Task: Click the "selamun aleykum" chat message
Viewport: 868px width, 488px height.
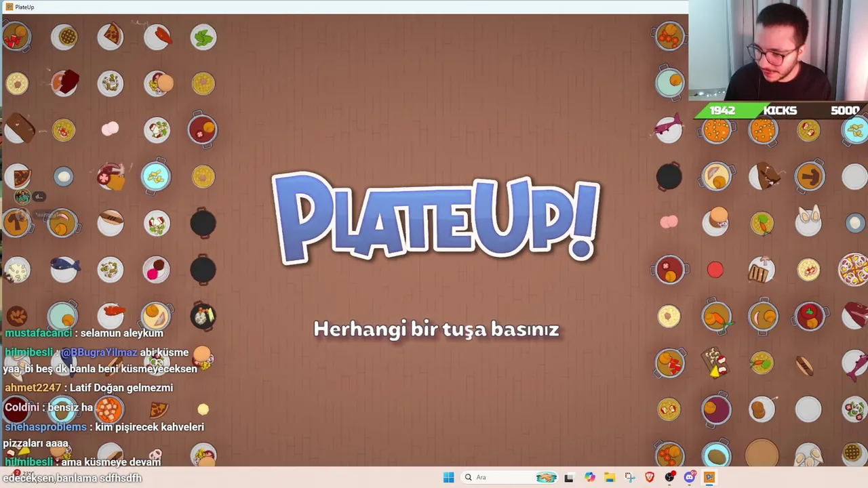Action: pos(121,333)
